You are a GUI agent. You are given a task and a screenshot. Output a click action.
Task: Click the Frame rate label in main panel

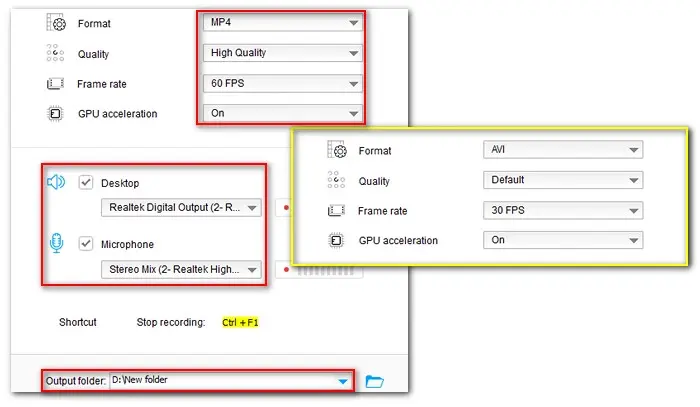point(102,84)
